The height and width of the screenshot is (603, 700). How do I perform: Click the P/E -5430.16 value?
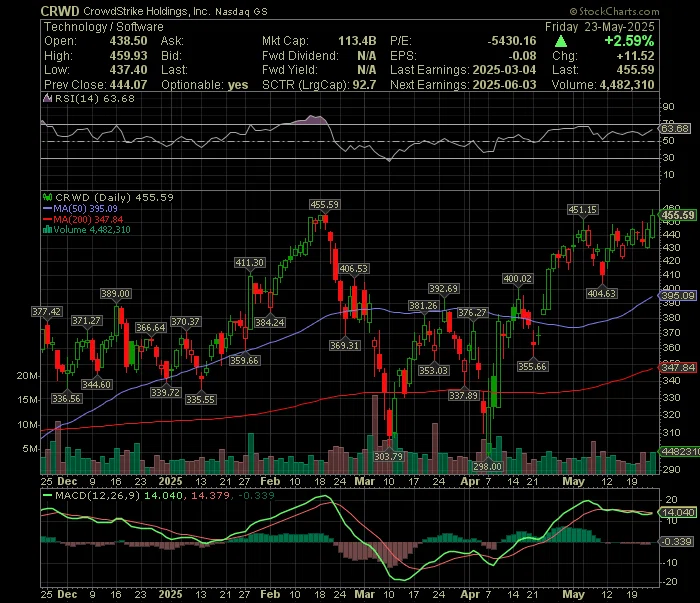512,41
